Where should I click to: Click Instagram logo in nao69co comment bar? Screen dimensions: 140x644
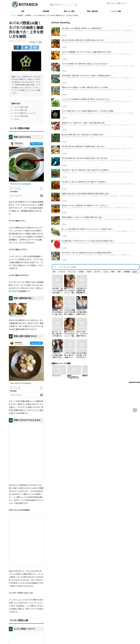point(41,395)
